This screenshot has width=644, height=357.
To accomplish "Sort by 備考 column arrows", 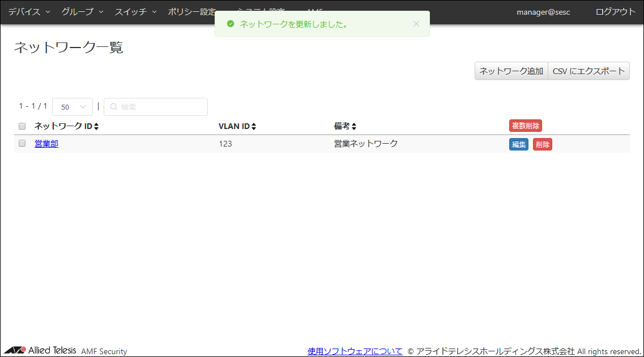I will click(353, 127).
